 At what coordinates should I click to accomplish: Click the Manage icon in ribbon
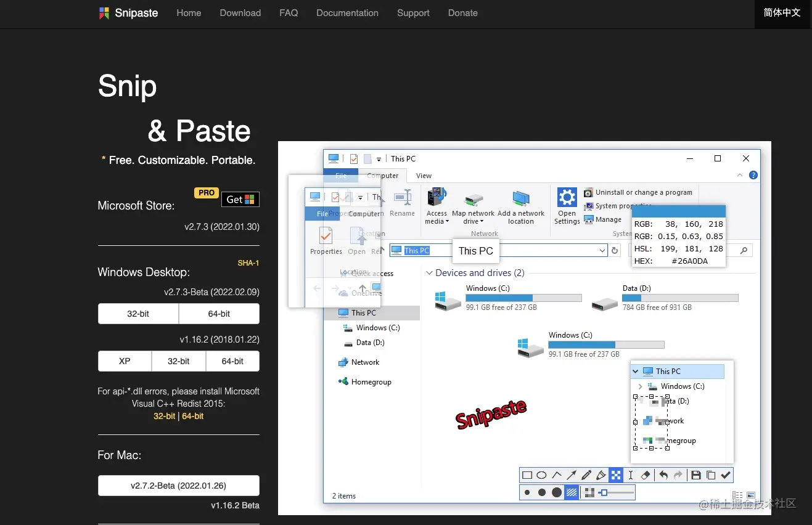point(589,219)
